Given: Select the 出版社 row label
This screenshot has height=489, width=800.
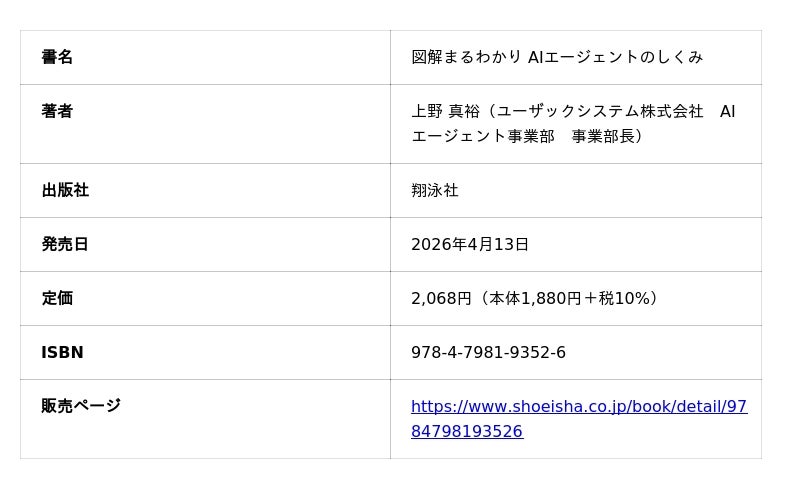Looking at the screenshot, I should (65, 191).
